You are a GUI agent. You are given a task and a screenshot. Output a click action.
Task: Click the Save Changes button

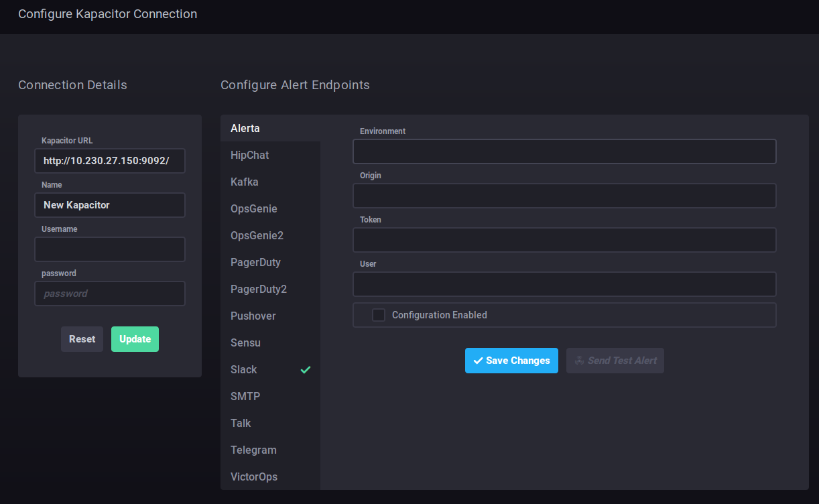coord(511,361)
